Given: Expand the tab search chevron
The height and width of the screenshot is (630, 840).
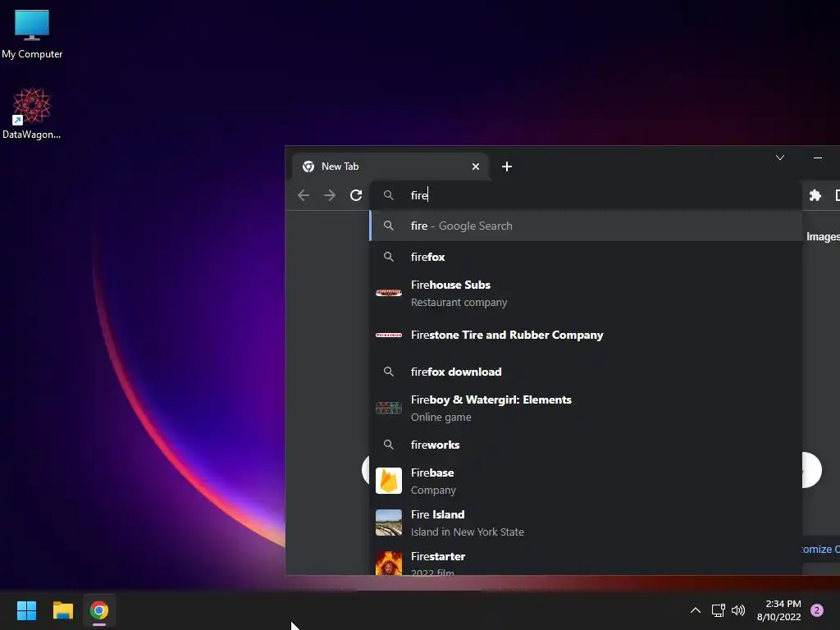Looking at the screenshot, I should [780, 157].
